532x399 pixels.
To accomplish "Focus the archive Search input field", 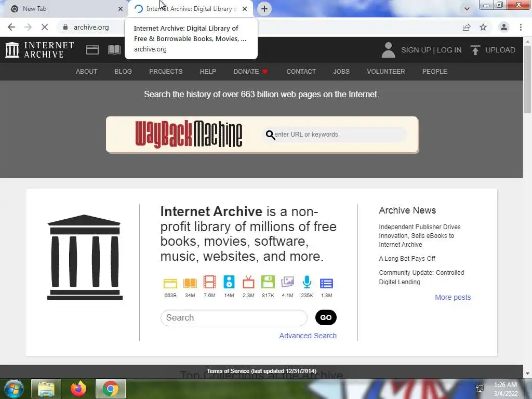I will [x=234, y=318].
